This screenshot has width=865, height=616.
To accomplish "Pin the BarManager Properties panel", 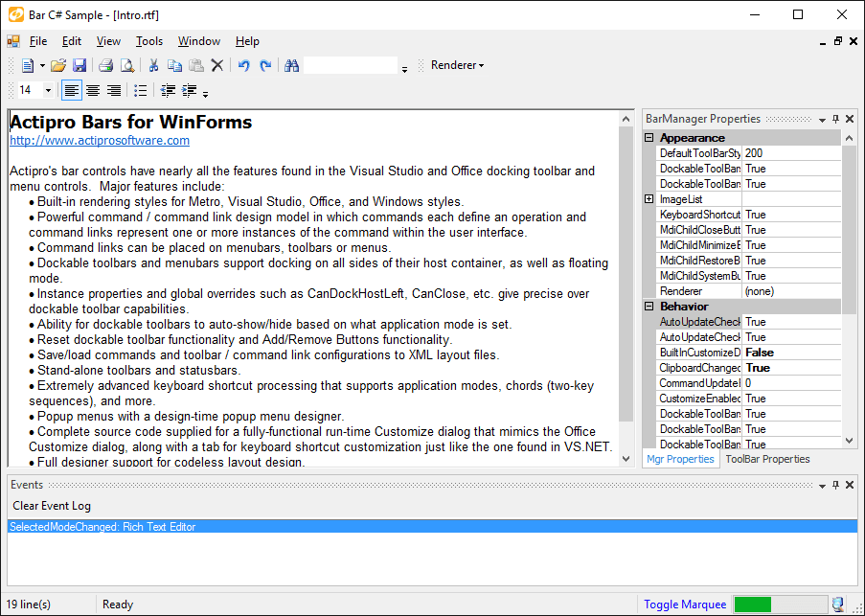I will (835, 119).
